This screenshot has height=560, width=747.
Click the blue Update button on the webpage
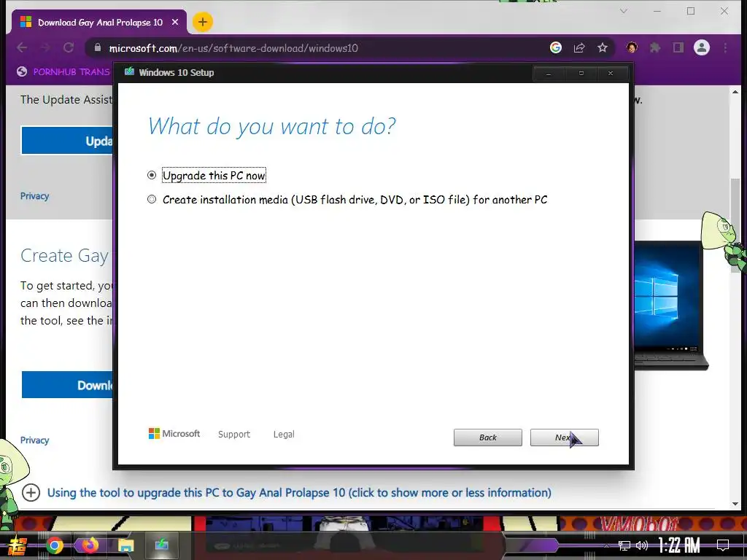(67, 141)
